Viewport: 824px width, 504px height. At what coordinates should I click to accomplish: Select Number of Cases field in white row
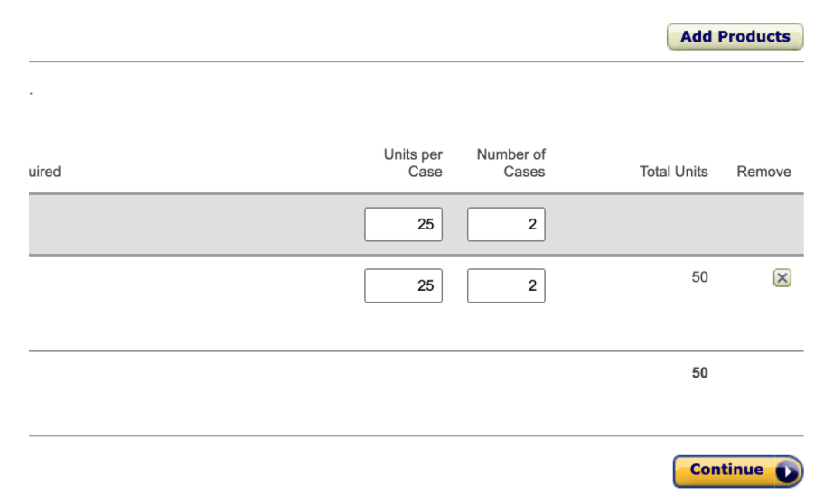click(x=506, y=285)
